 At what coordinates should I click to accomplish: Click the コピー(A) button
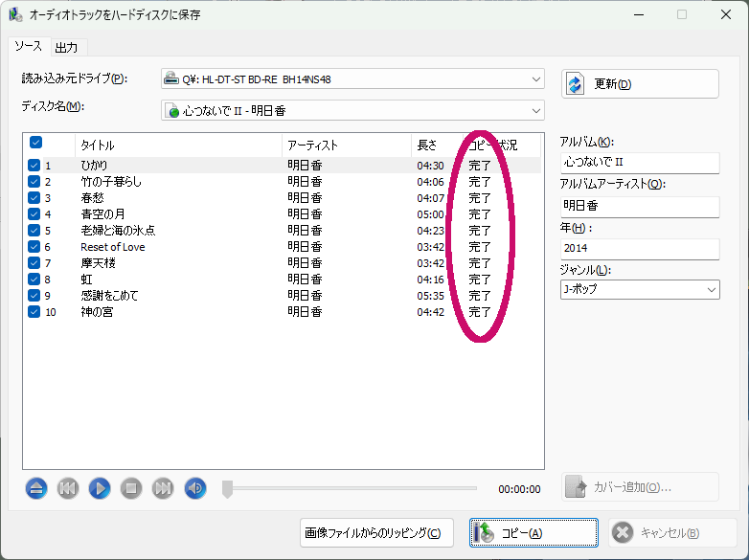533,533
